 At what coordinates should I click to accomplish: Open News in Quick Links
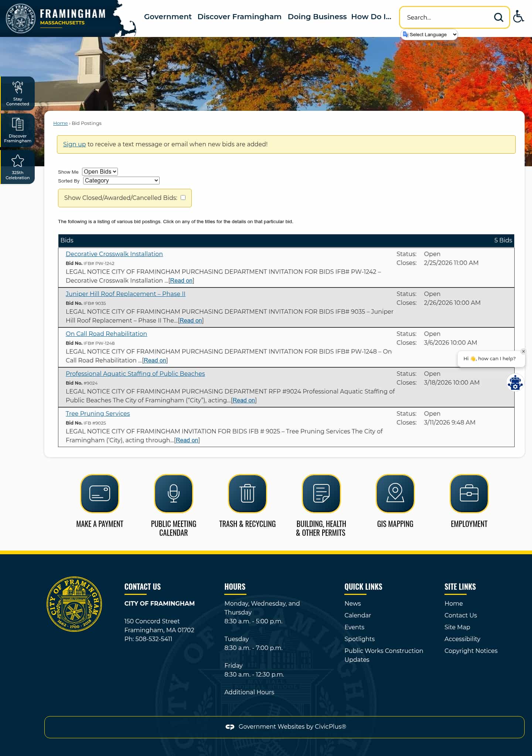pyautogui.click(x=353, y=603)
